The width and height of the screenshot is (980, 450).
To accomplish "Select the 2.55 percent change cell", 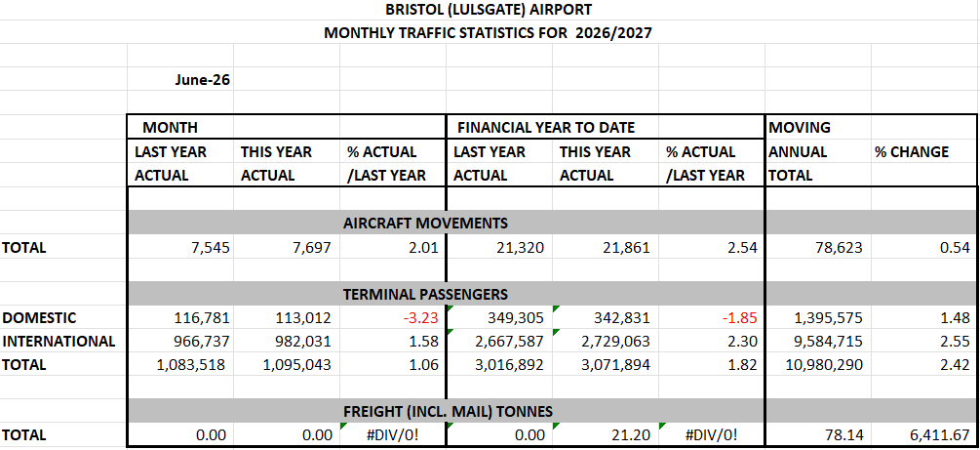I will pyautogui.click(x=923, y=341).
